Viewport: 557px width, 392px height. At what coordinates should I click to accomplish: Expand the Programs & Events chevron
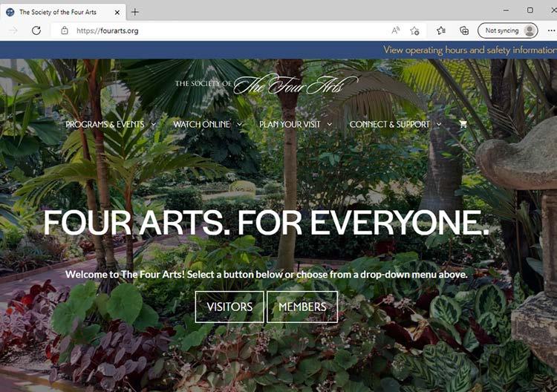(x=154, y=124)
